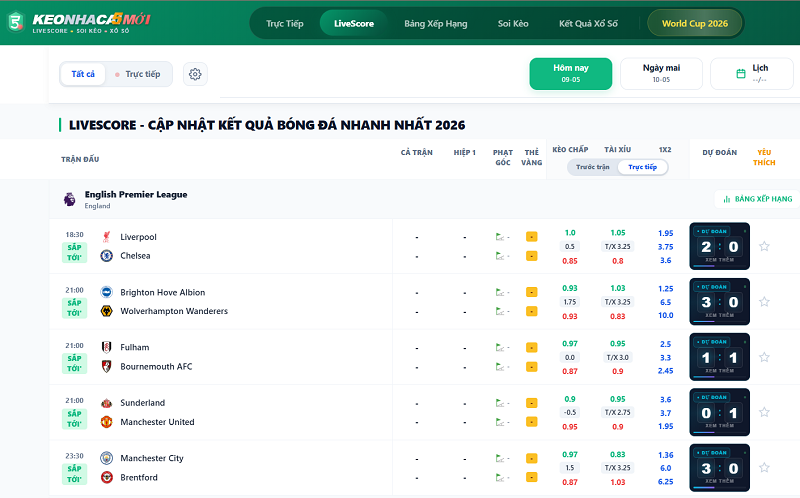The width and height of the screenshot is (800, 498).
Task: Click the Chelsea club crest
Action: [107, 256]
